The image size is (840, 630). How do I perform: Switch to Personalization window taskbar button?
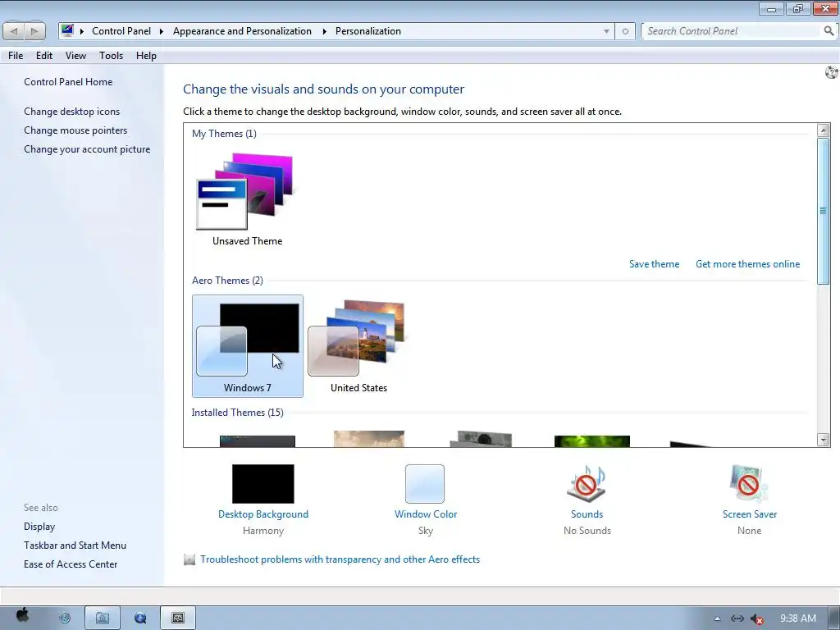[178, 619]
